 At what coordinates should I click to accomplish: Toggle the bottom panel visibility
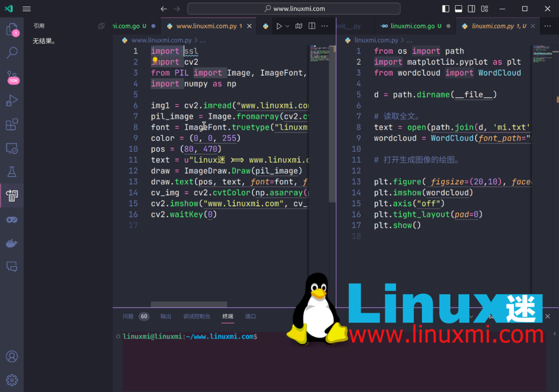click(459, 9)
